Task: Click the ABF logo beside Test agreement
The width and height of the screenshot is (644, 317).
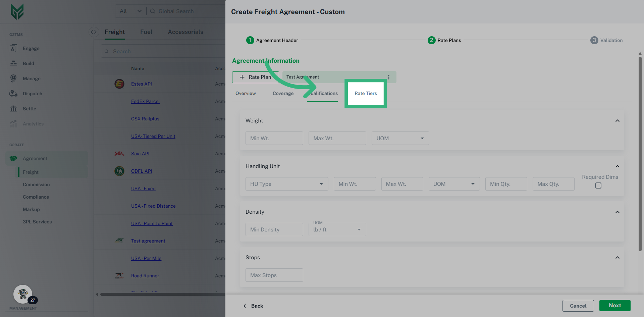Action: click(x=119, y=240)
